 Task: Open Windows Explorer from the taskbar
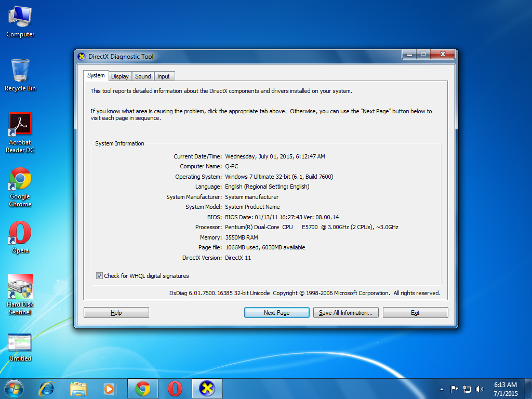[x=78, y=389]
